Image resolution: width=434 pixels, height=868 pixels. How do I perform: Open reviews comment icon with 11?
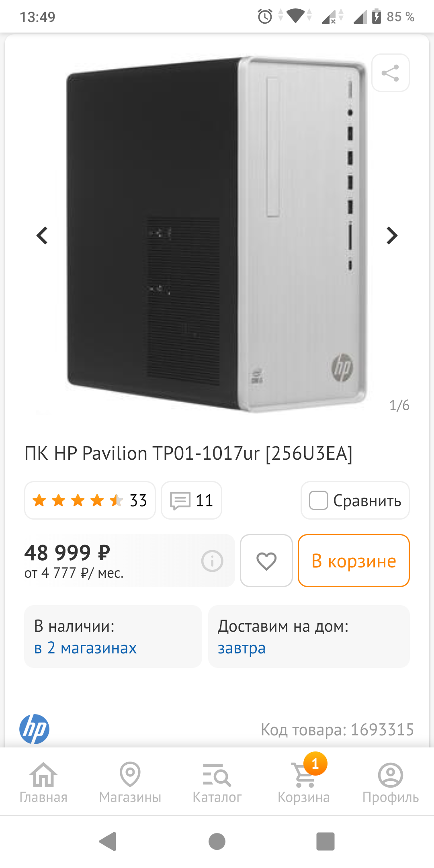(191, 500)
